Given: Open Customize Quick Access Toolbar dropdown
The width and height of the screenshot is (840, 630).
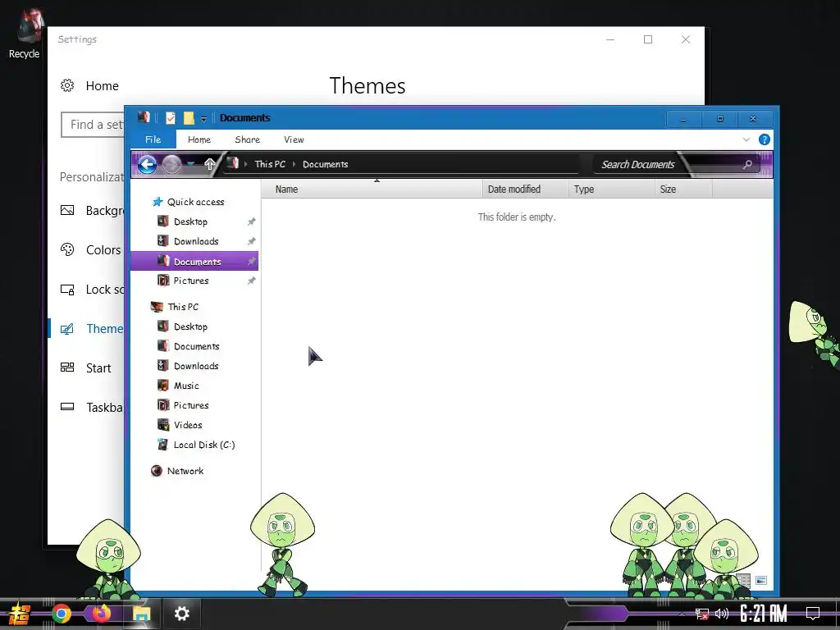Looking at the screenshot, I should (203, 118).
